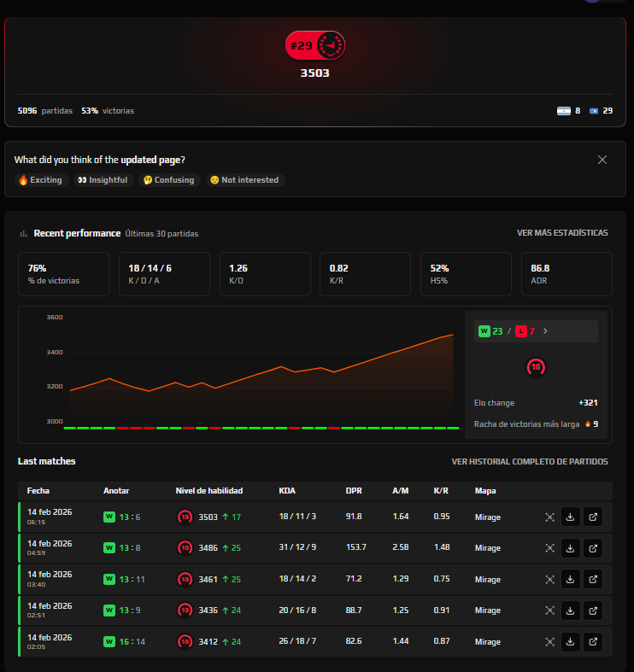
Task: Open VER MÁS ESTADÍSTICAS link
Action: (562, 233)
